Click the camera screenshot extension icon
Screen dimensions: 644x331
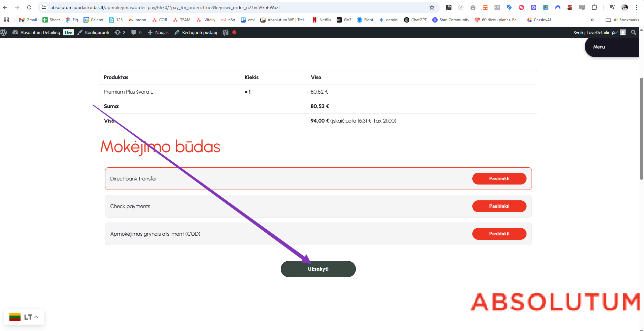473,7
